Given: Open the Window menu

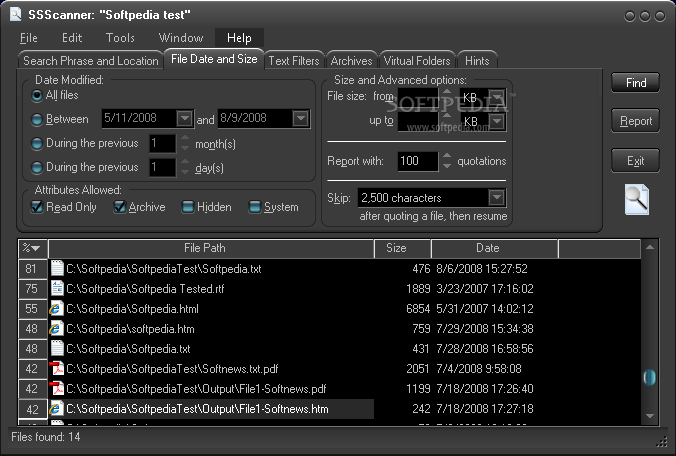Looking at the screenshot, I should 181,38.
